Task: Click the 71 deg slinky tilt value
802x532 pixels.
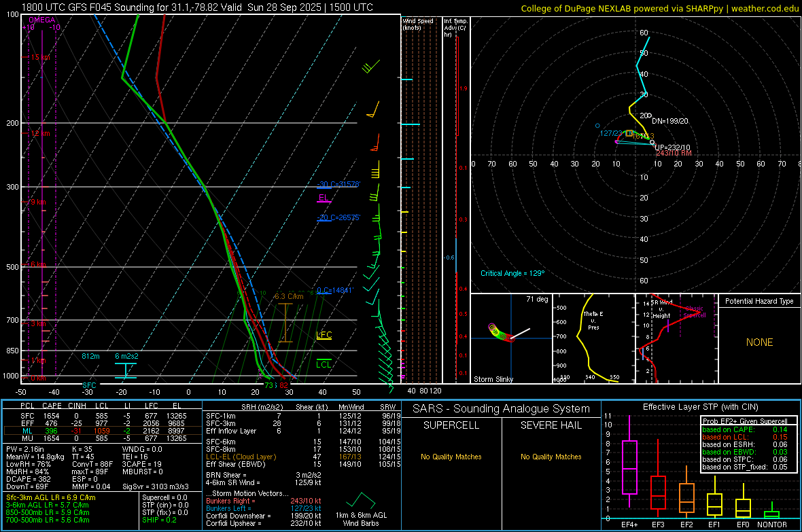Action: [537, 299]
